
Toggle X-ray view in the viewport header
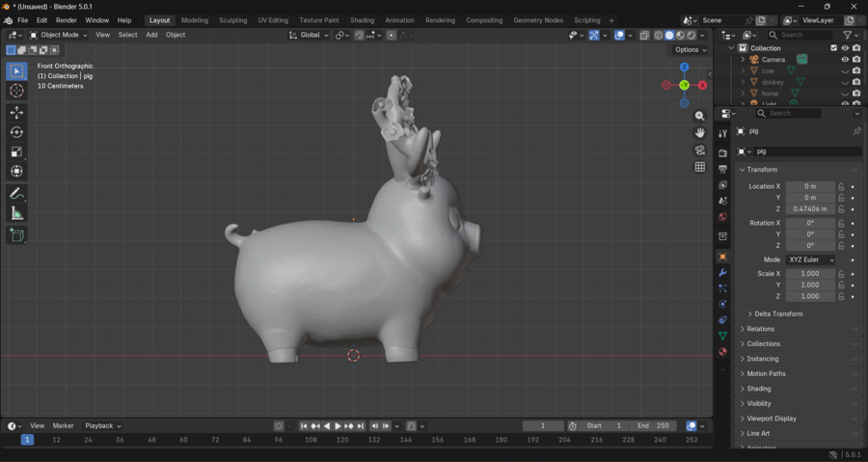[644, 35]
